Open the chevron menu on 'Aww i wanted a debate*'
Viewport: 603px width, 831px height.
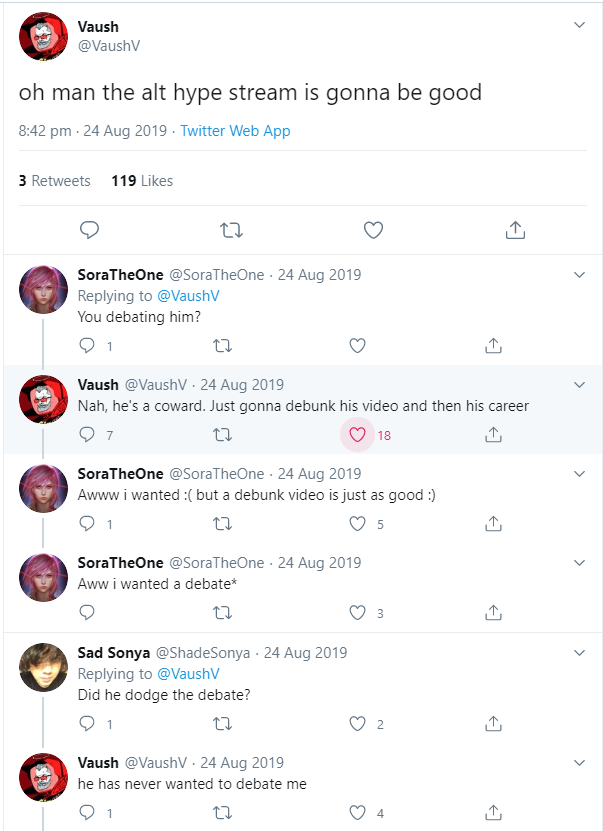579,563
